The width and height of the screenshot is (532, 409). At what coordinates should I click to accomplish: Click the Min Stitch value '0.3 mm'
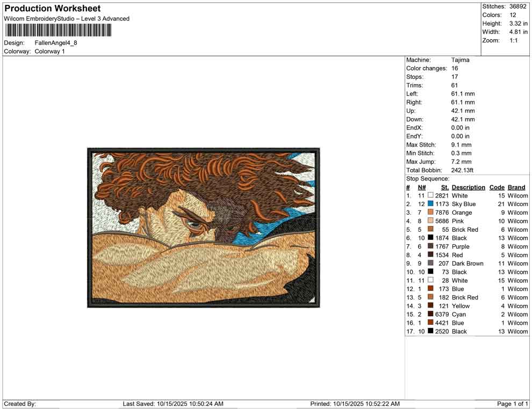coord(462,153)
